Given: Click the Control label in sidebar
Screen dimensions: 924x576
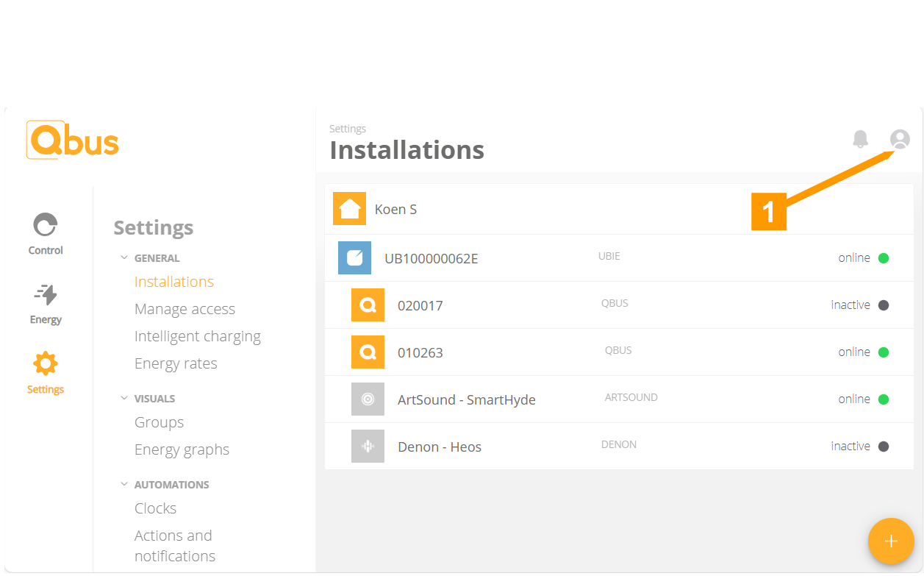Looking at the screenshot, I should coord(46,250).
